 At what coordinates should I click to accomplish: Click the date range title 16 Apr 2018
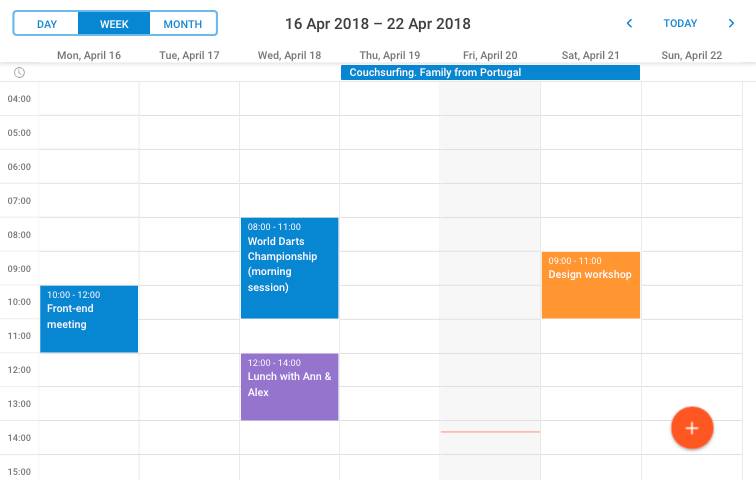(378, 24)
